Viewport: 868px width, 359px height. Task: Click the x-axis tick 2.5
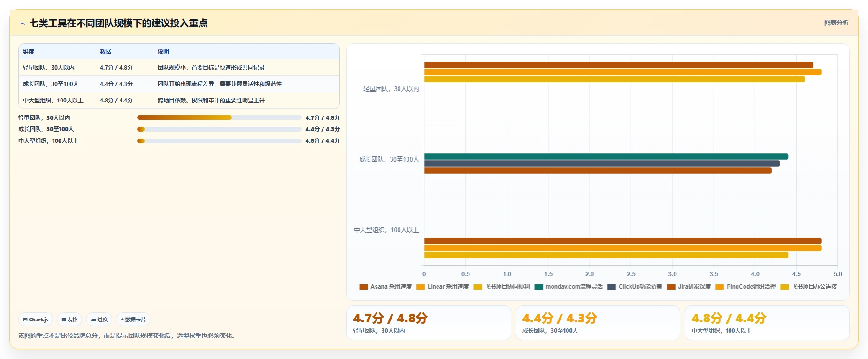631,274
